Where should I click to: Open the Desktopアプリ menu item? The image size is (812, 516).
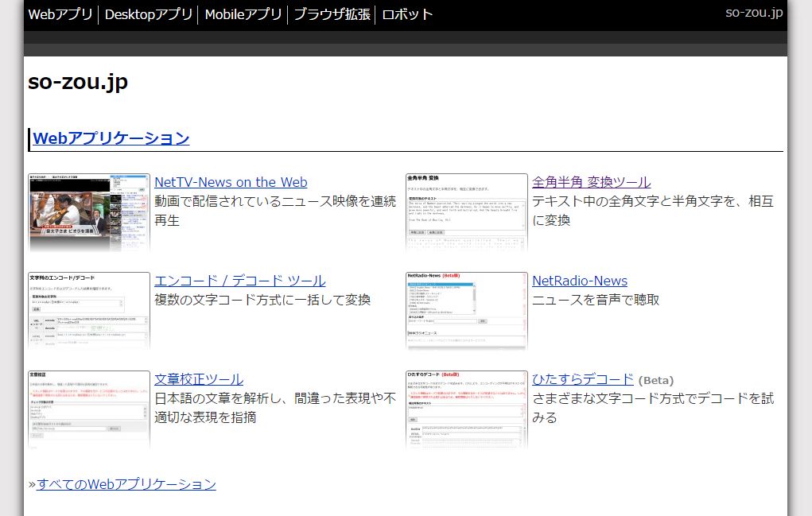point(149,14)
